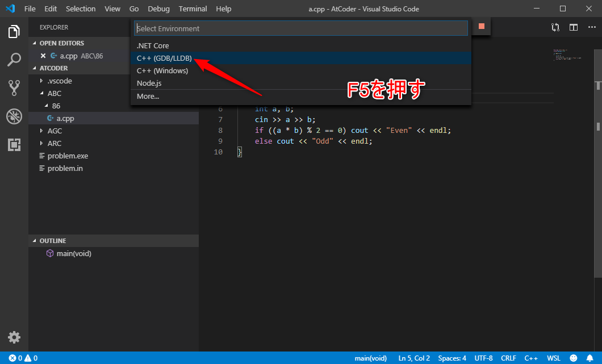The width and height of the screenshot is (602, 364).
Task: Click the Select Environment input field
Action: point(301,28)
